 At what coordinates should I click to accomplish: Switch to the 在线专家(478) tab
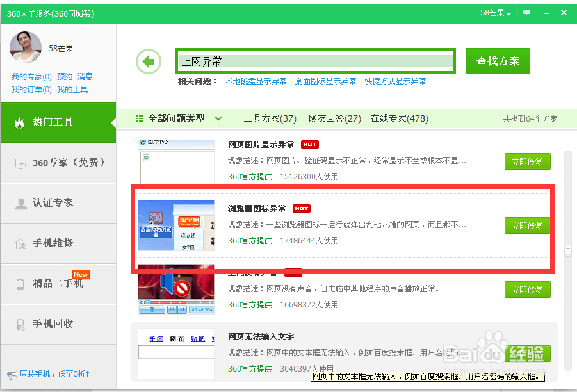(x=399, y=118)
